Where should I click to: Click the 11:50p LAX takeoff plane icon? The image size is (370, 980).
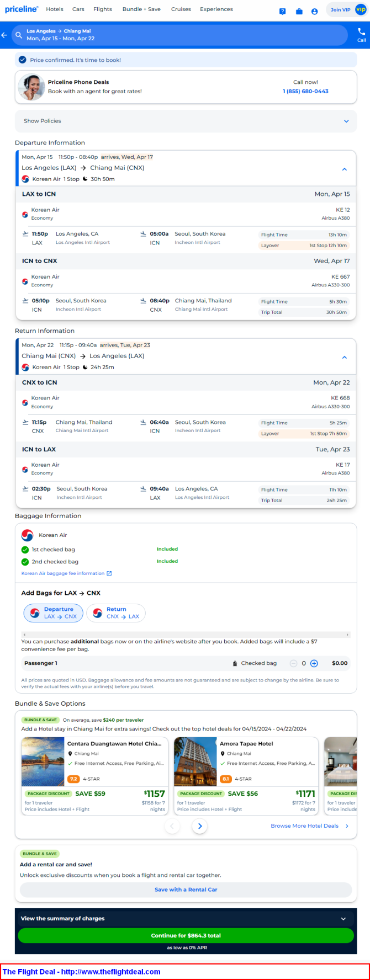[x=25, y=233]
